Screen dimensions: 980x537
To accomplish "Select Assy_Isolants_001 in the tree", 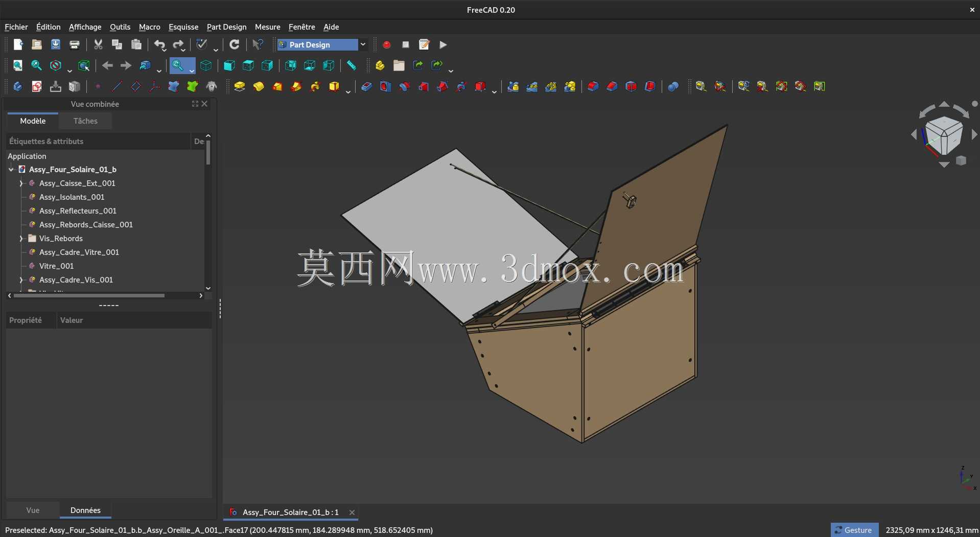I will tap(72, 197).
